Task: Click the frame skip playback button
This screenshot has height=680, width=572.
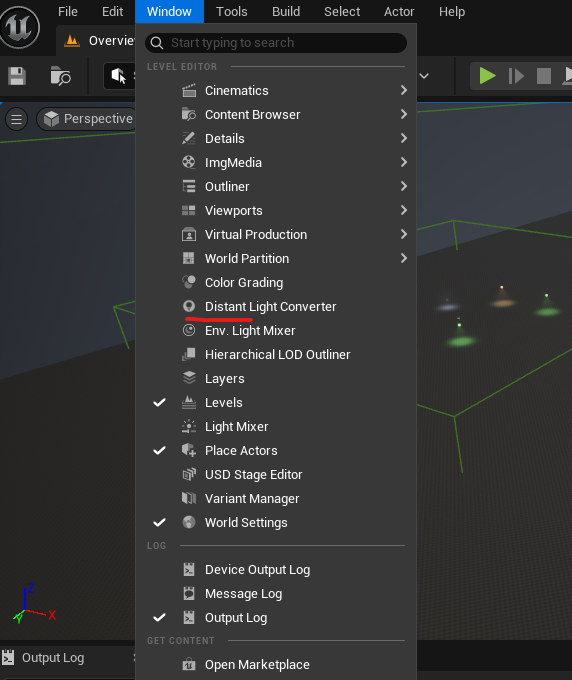Action: point(516,76)
